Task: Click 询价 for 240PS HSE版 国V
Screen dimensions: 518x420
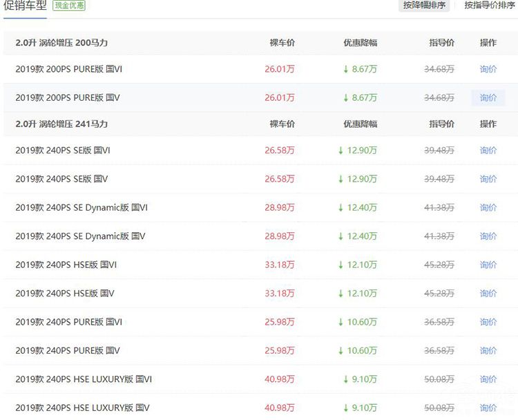Action: [488, 294]
